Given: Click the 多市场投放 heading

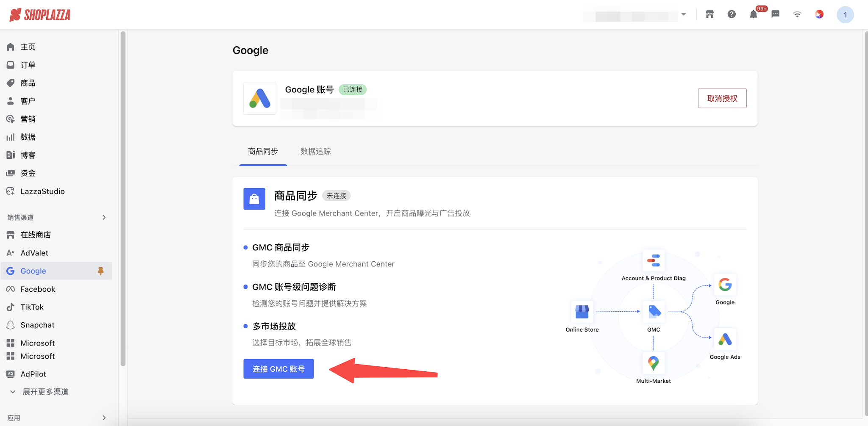Looking at the screenshot, I should click(274, 326).
